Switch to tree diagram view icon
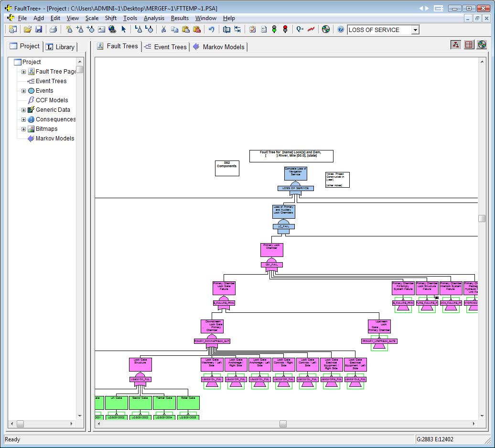The image size is (495, 448). [455, 45]
